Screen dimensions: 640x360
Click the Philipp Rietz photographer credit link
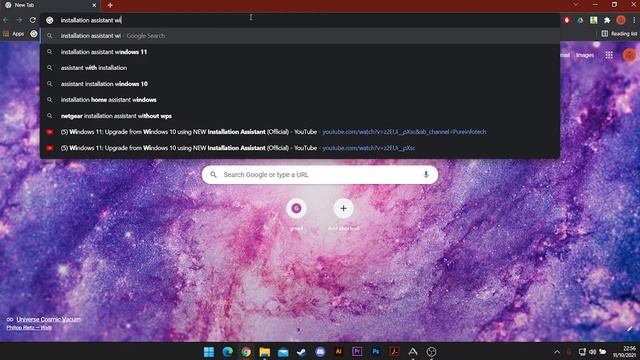pyautogui.click(x=29, y=327)
